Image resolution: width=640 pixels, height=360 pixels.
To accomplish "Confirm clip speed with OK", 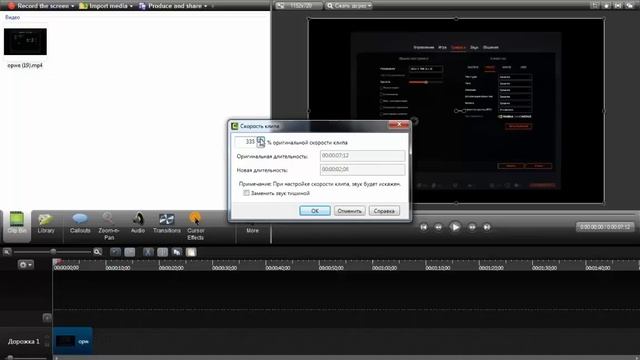I will click(315, 211).
